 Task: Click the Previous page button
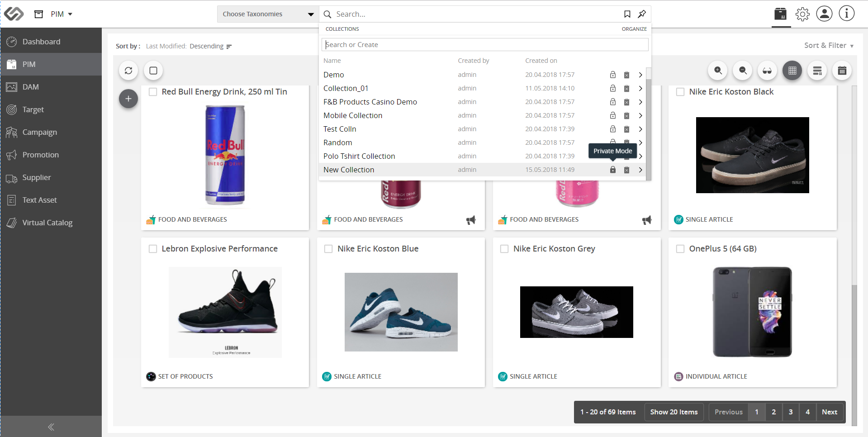pyautogui.click(x=729, y=412)
